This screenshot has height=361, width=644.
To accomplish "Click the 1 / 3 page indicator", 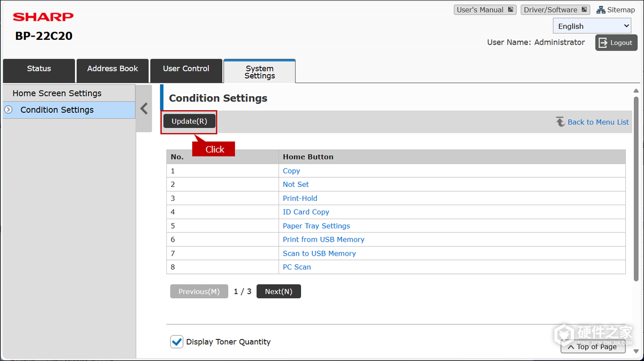I will (243, 291).
